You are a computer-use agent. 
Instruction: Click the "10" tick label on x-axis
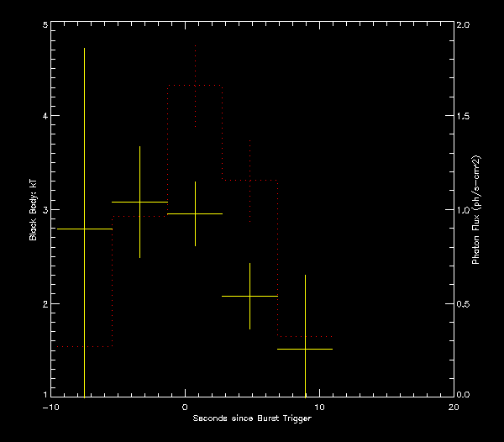[x=319, y=405]
